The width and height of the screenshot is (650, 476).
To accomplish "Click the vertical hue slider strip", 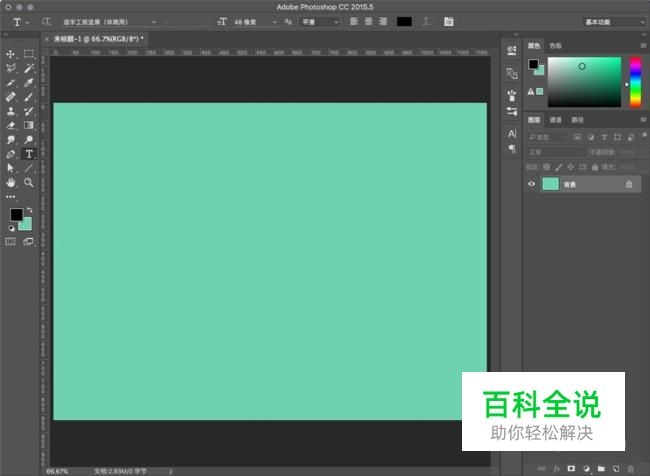I will click(635, 80).
